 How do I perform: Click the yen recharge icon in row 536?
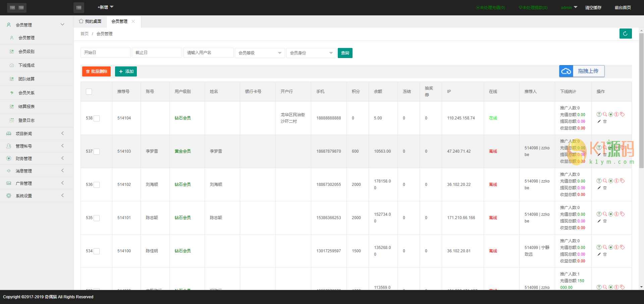pos(611,181)
